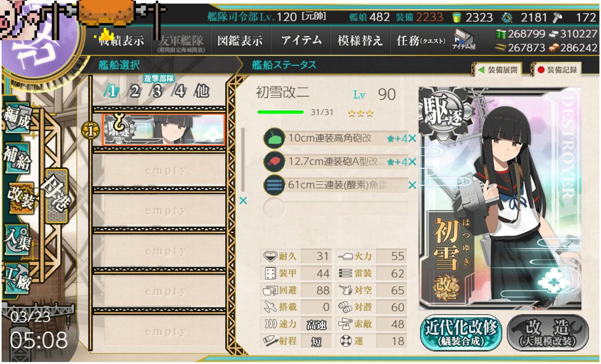Remove 10cm連装高角砲改 with its X

[x=412, y=139]
